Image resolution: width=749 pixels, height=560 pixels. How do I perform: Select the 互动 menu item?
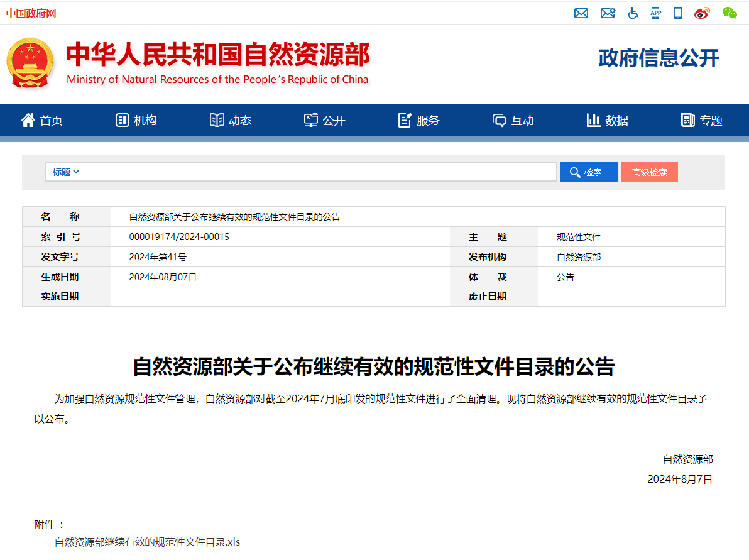coord(513,120)
